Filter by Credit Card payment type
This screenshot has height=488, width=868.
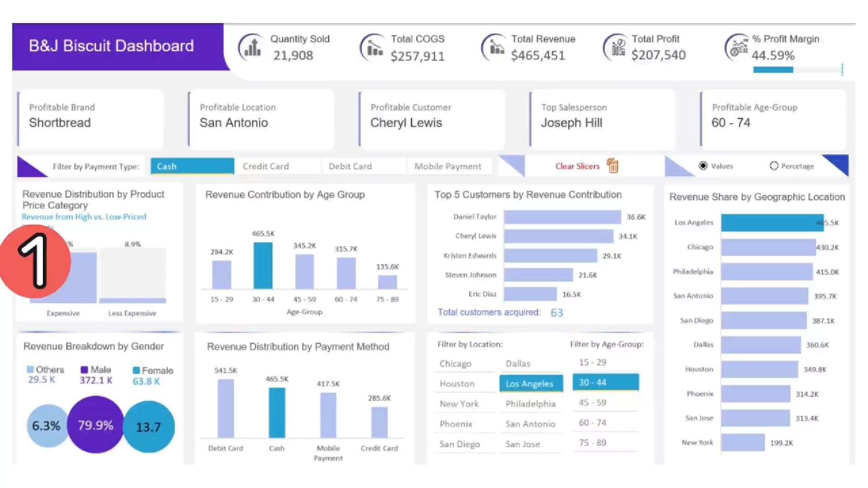(278, 166)
